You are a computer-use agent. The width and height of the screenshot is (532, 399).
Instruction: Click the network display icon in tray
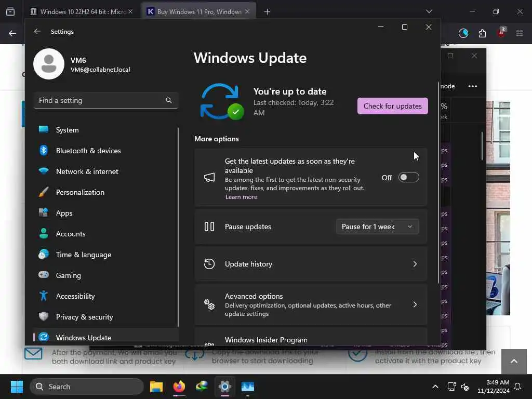coord(451,387)
